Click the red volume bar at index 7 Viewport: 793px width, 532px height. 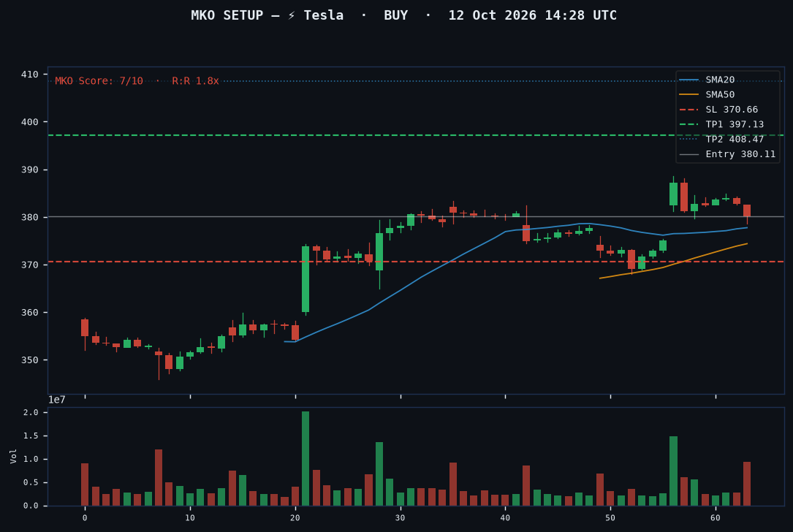[159, 477]
